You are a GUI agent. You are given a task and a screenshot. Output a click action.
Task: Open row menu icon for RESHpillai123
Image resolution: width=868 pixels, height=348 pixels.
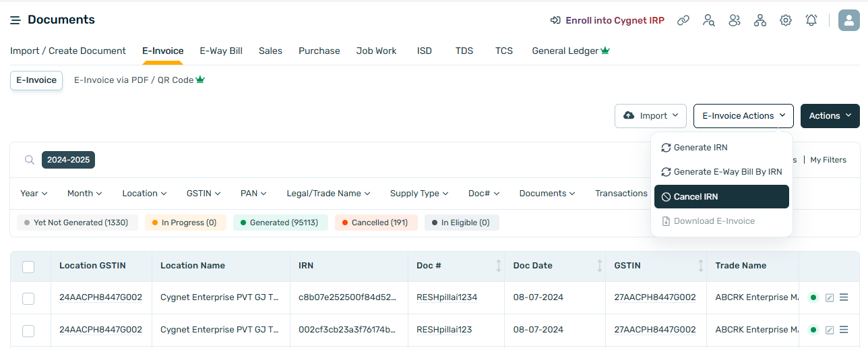coord(844,330)
